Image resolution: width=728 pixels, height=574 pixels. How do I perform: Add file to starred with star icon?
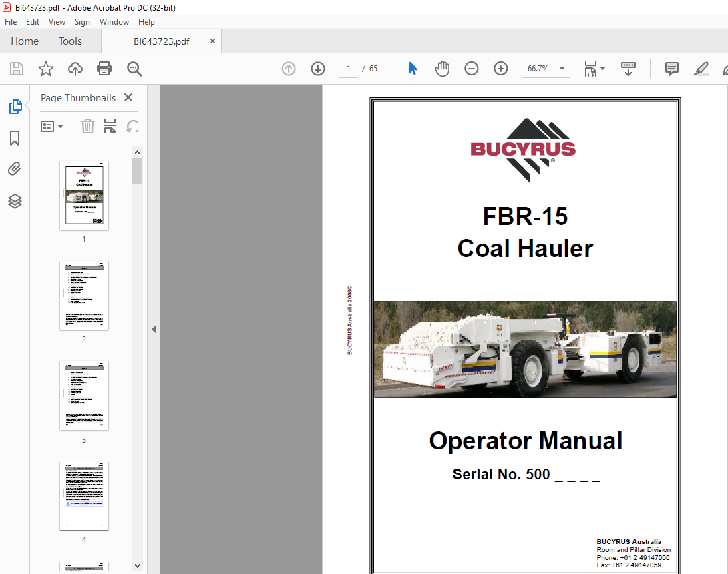(x=45, y=69)
